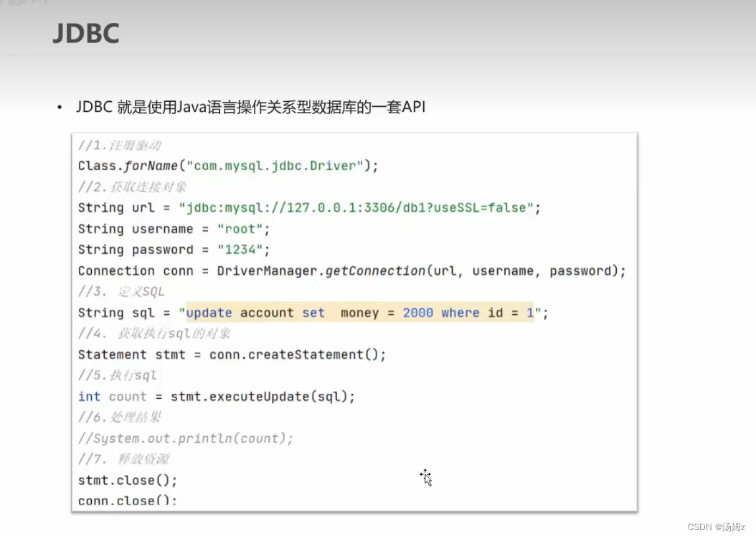Screen dimensions: 756x538
Task: Click the jdbc:mysql URL string
Action: coord(357,207)
